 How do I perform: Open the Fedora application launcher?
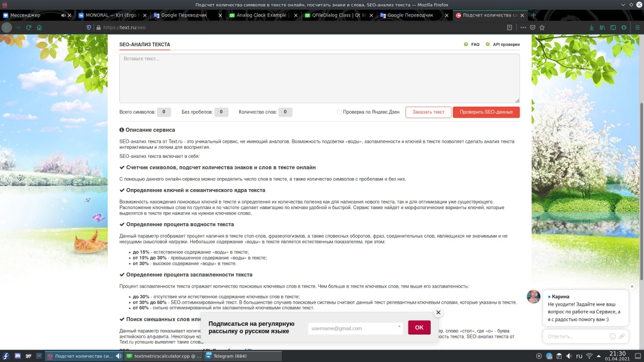point(6,356)
